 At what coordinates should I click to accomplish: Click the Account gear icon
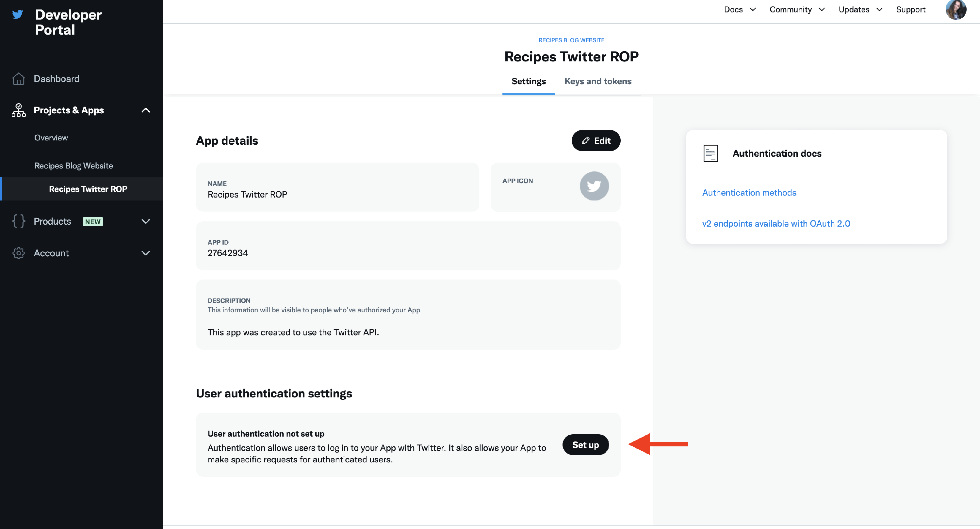pos(18,253)
